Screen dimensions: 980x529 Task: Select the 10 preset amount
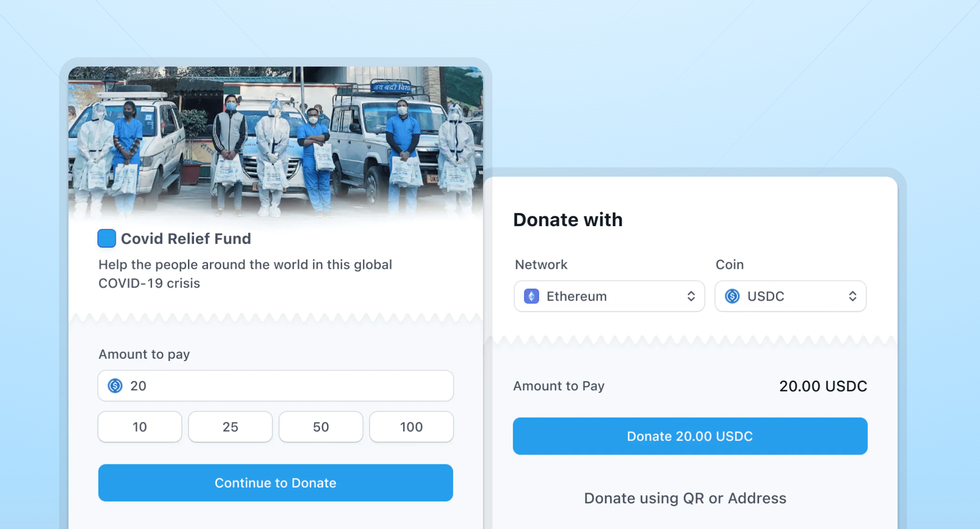140,427
